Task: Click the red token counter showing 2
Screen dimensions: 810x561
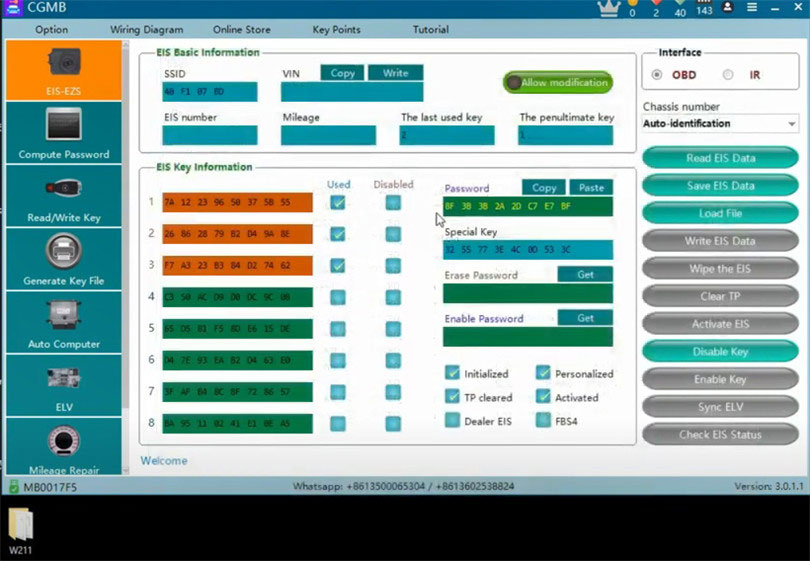Action: [x=656, y=8]
